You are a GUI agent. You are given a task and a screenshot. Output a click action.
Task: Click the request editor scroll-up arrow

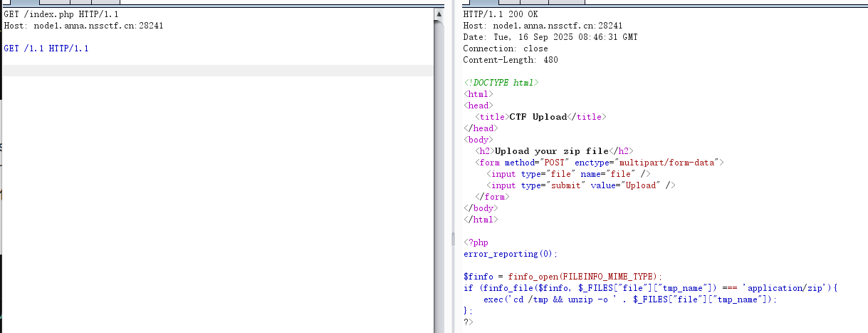tap(439, 14)
